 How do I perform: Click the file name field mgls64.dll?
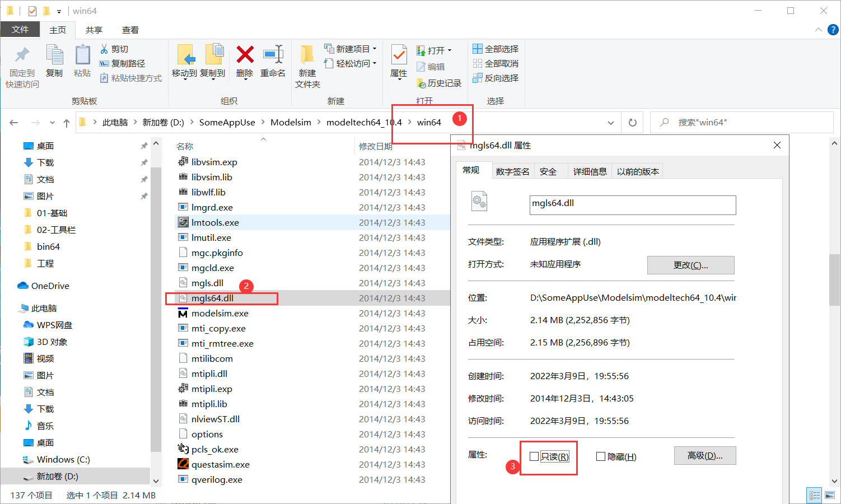pyautogui.click(x=633, y=205)
